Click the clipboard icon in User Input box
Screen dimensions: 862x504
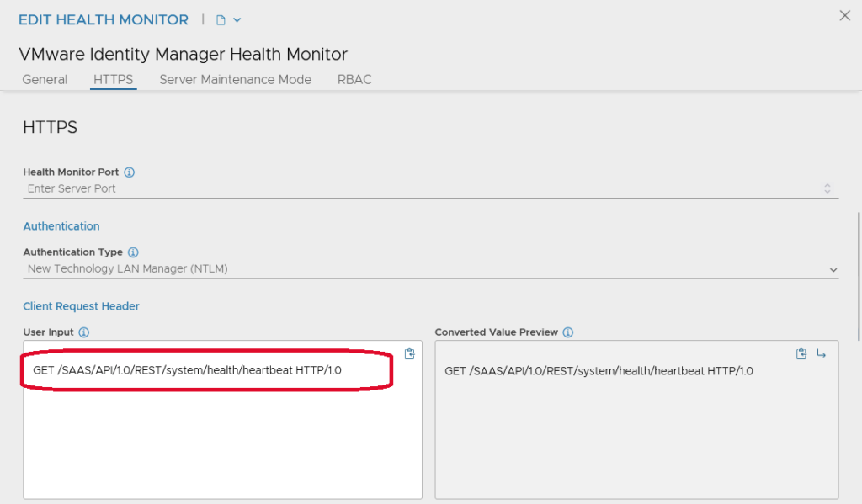click(410, 354)
